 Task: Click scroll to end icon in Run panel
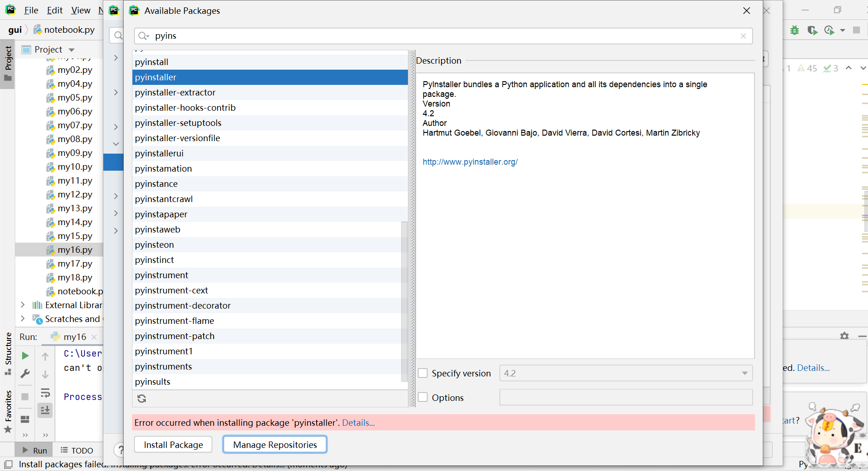tap(45, 410)
